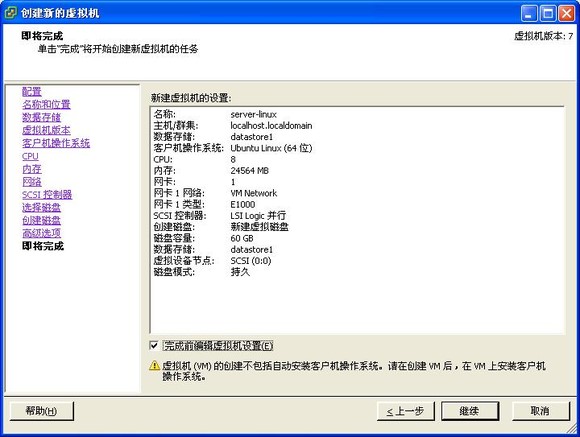Go to the 选择磁盘 step
This screenshot has height=437, width=580.
[41, 208]
